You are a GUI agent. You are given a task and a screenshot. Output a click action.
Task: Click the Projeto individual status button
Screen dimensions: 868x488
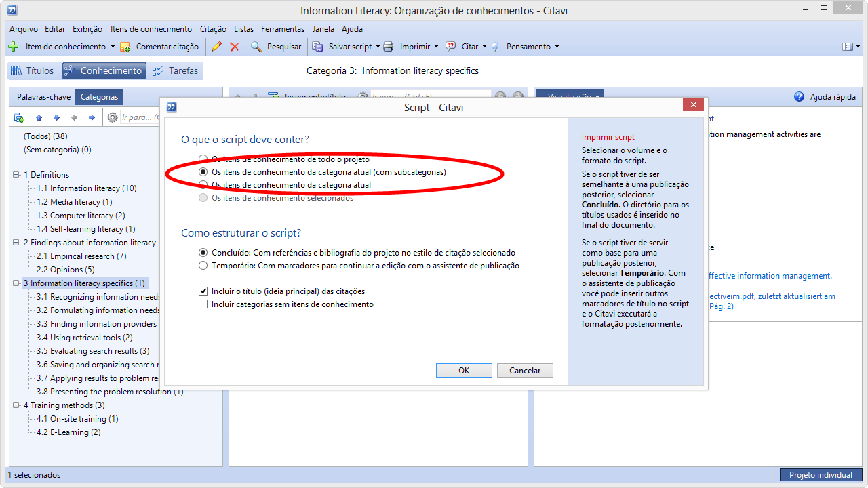point(821,475)
